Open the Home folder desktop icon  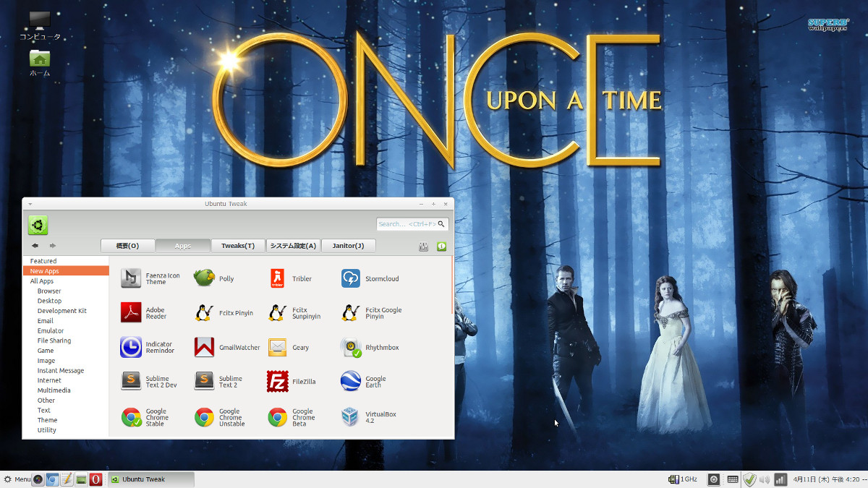(x=40, y=63)
